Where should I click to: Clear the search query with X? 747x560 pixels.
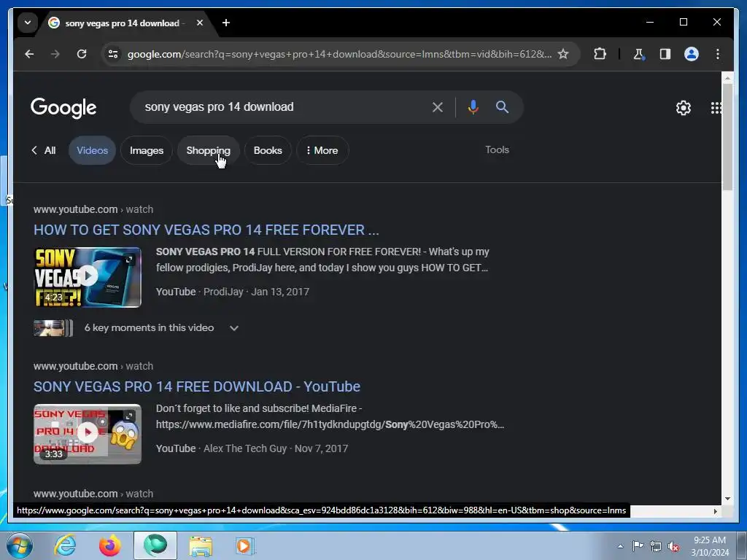pyautogui.click(x=438, y=107)
